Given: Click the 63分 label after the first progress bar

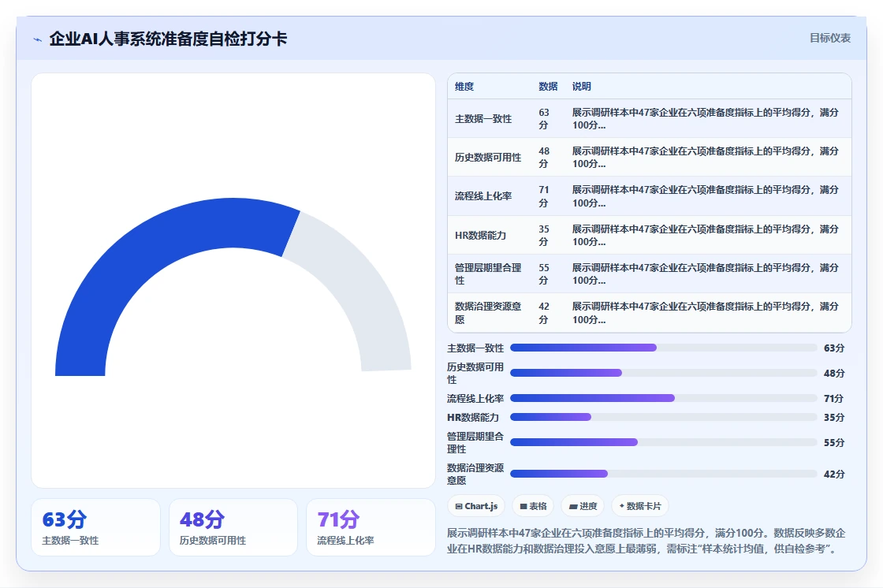Looking at the screenshot, I should (834, 348).
